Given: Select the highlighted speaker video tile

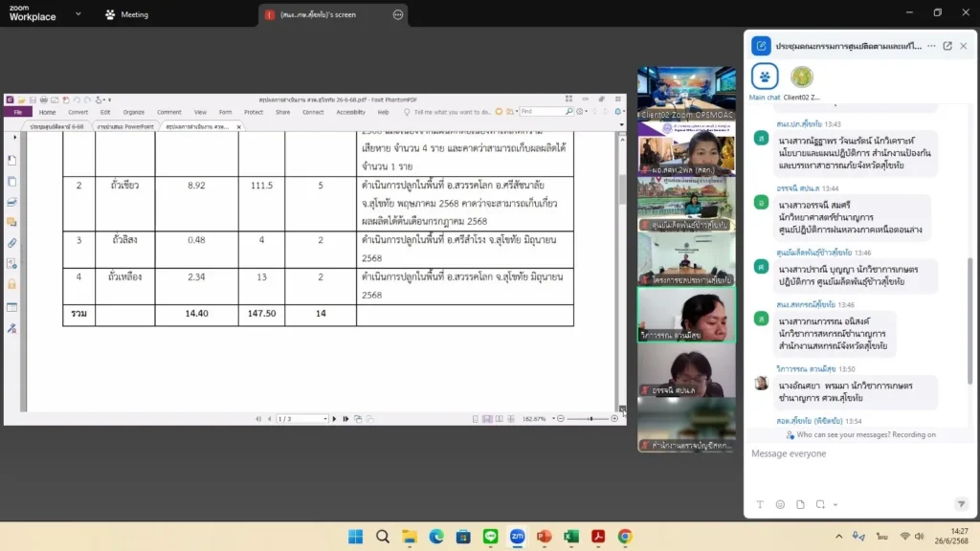Looking at the screenshot, I should (686, 315).
